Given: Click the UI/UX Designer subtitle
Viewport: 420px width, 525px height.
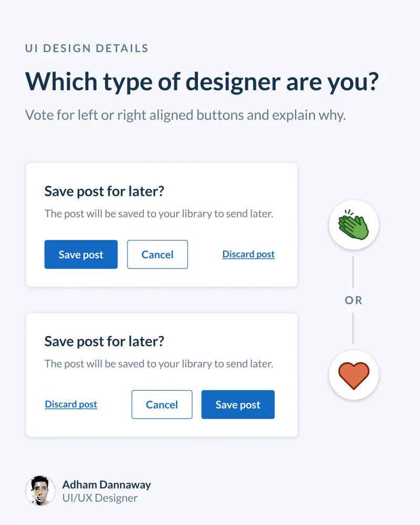Looking at the screenshot, I should tap(100, 498).
